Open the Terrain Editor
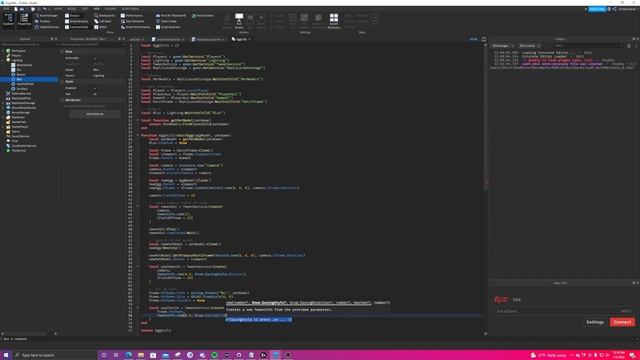 point(203,16)
